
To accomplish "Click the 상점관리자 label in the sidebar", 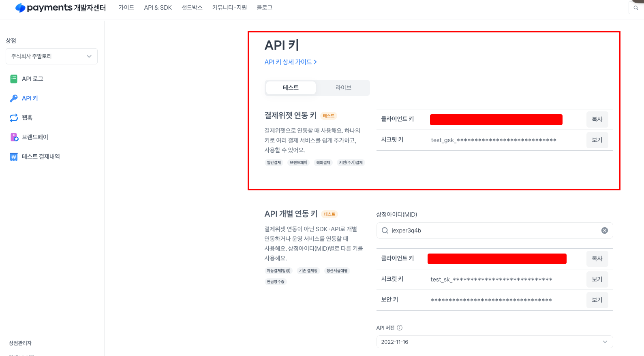I will [20, 343].
